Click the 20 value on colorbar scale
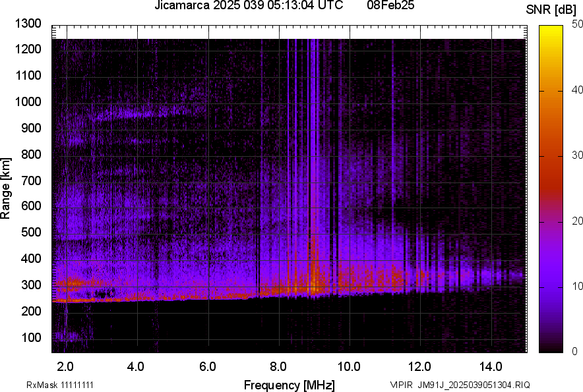Screen dimensions: 583x392 [x=578, y=221]
